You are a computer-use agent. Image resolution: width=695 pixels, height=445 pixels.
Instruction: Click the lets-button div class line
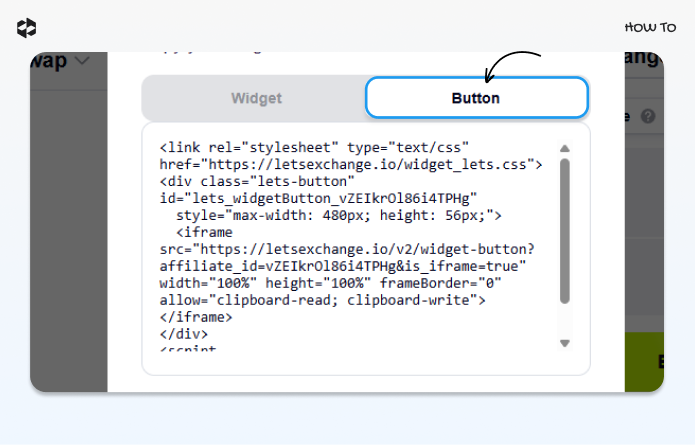[x=257, y=182]
